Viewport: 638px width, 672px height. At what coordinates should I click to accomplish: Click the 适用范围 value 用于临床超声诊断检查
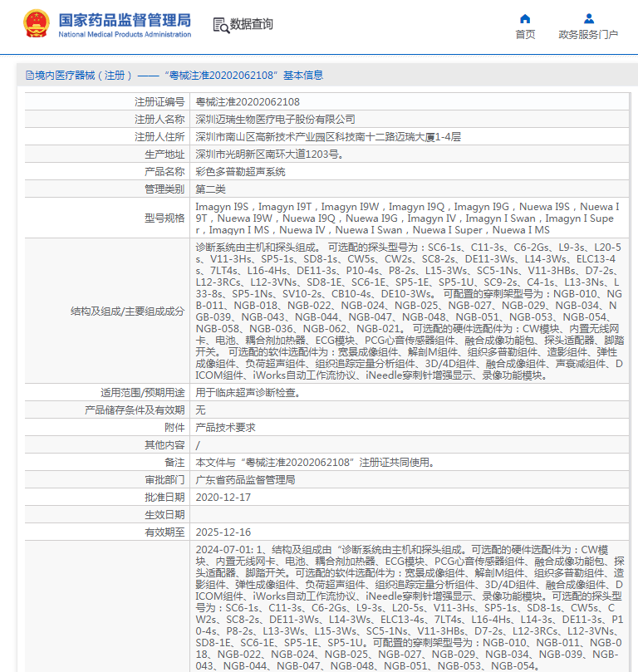[248, 393]
